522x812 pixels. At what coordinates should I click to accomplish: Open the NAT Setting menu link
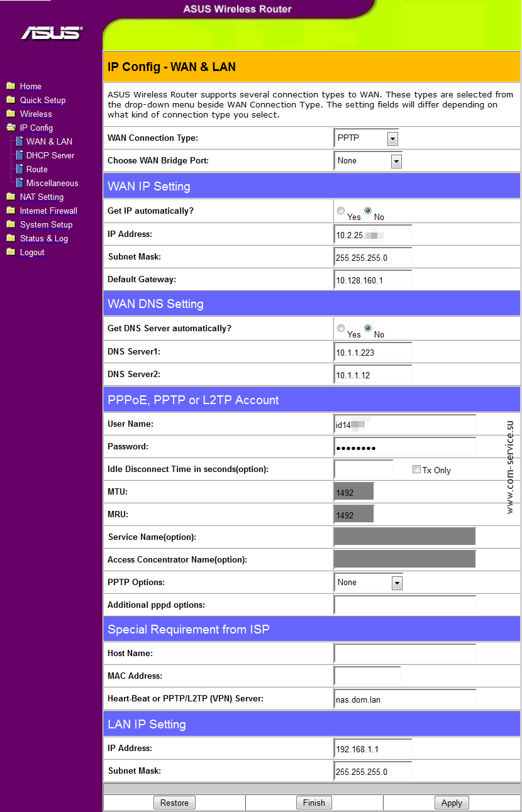tap(42, 197)
